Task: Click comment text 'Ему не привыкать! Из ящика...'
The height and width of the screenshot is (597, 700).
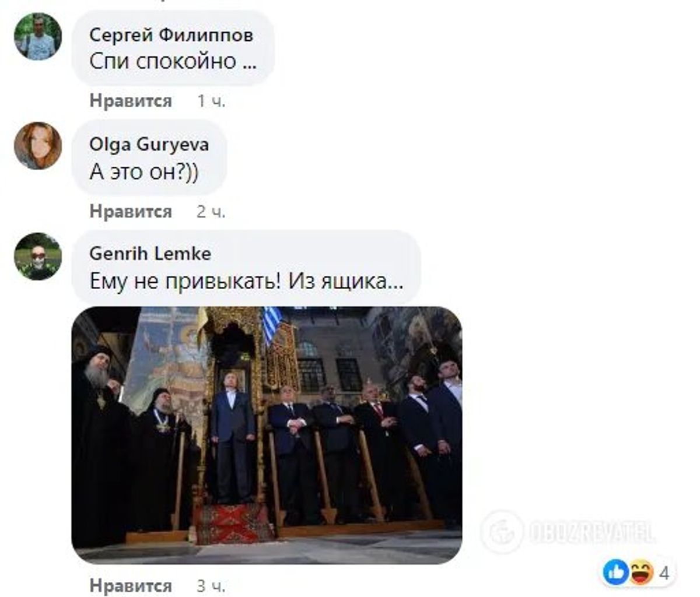Action: pos(246,282)
